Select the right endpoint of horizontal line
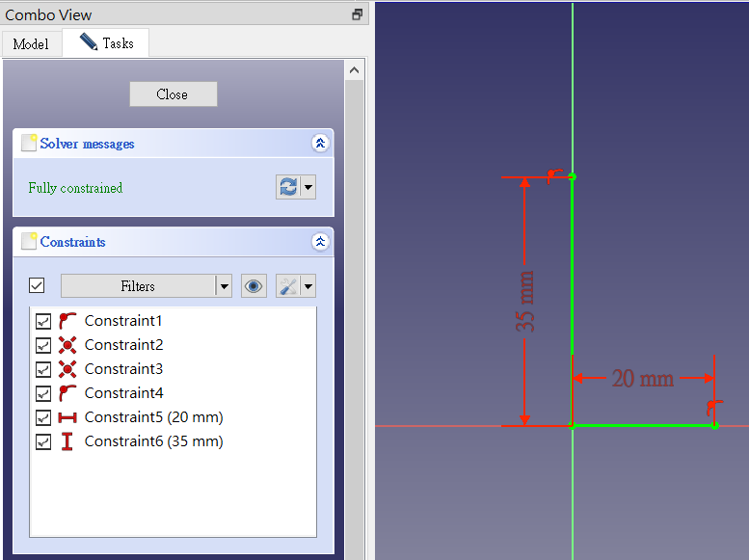The height and width of the screenshot is (560, 749). coord(714,426)
